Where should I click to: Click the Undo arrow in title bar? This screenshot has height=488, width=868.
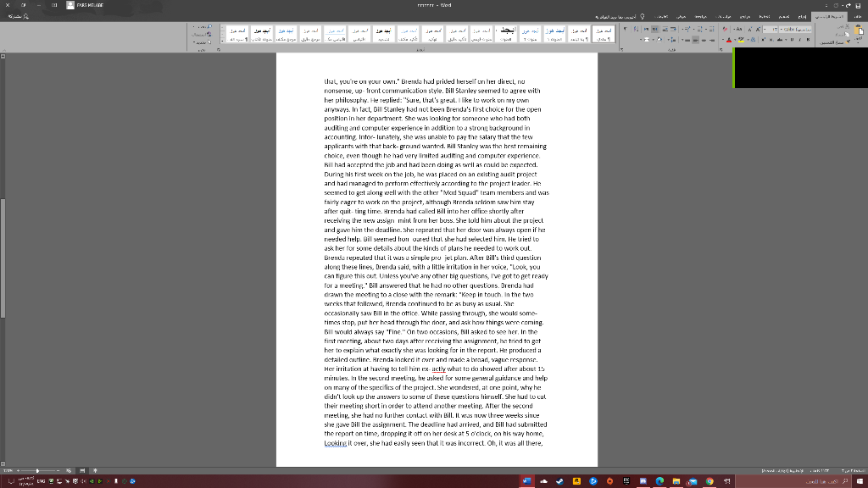(849, 6)
